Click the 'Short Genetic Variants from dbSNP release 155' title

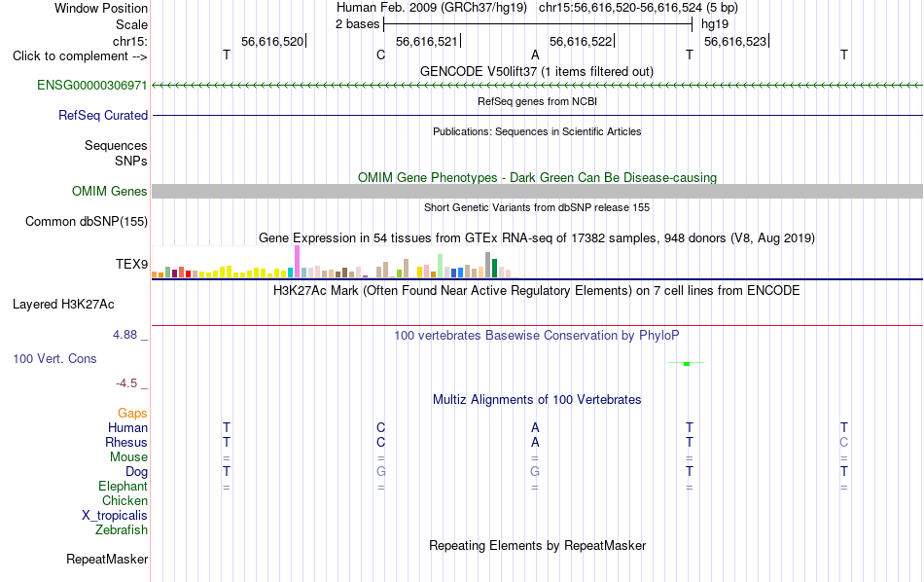[537, 207]
